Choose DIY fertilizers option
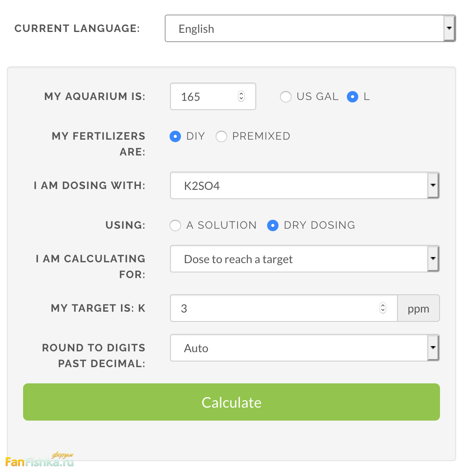Screen dimensions: 476x472 [x=175, y=136]
